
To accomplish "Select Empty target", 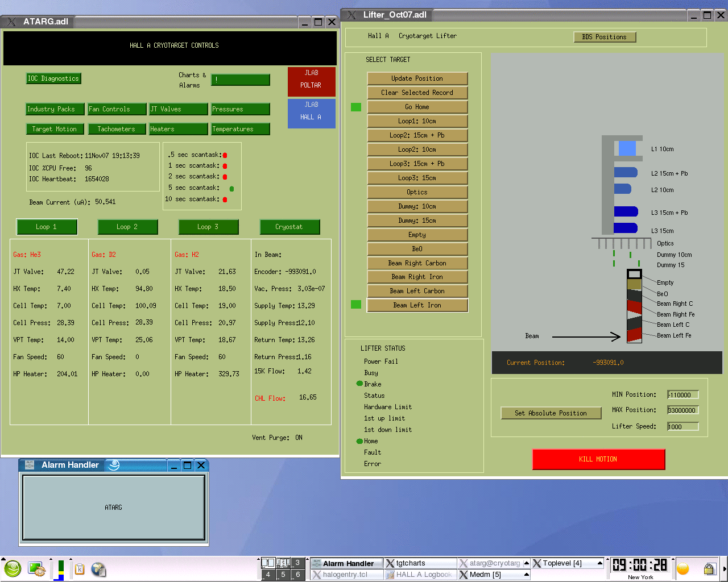I will (x=417, y=235).
